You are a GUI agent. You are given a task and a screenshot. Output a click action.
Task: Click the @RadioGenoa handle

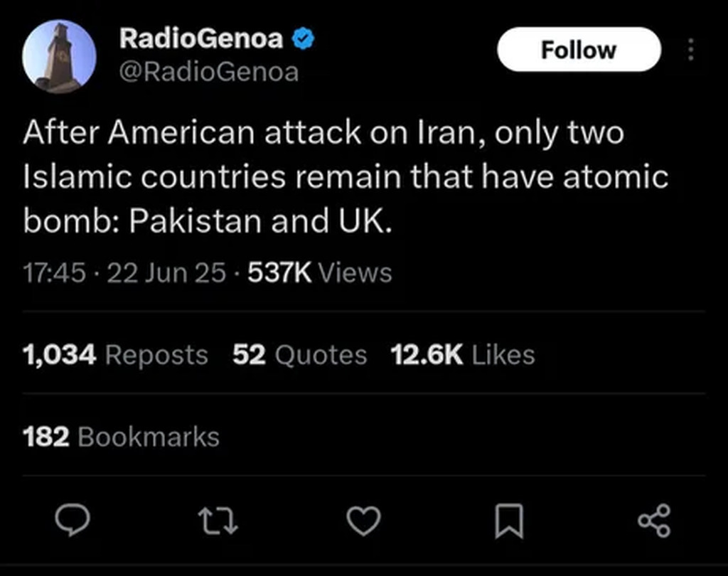(209, 73)
